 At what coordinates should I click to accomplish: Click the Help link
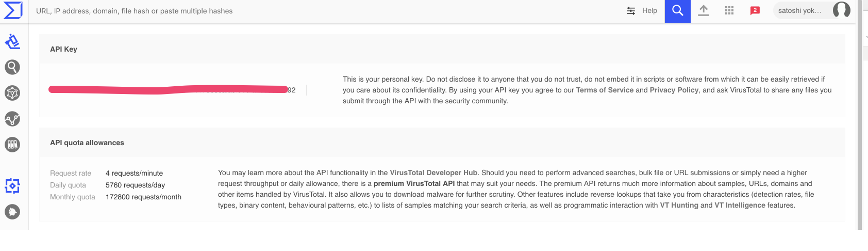[649, 10]
